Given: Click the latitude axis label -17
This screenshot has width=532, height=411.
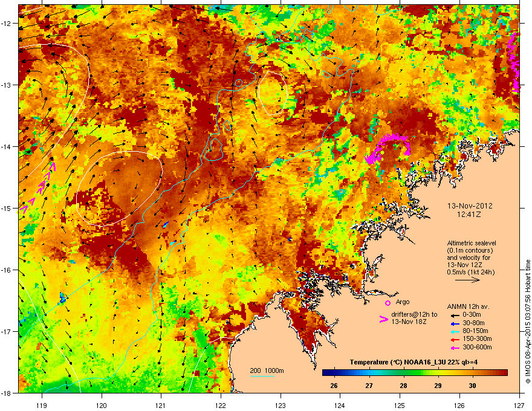Looking at the screenshot, I should pyautogui.click(x=7, y=331).
